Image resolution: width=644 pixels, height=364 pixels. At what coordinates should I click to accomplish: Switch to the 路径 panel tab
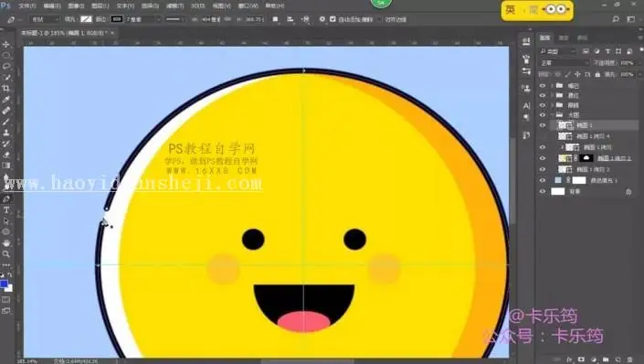pyautogui.click(x=583, y=37)
